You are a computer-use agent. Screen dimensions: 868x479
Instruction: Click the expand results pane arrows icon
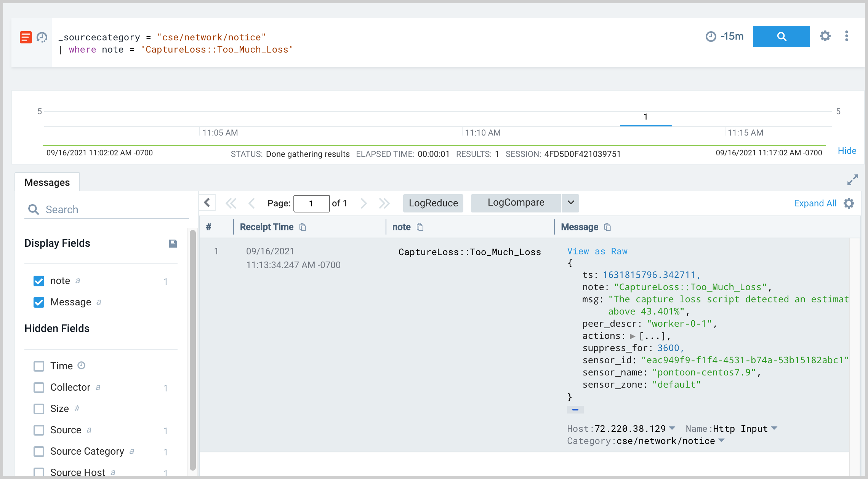[x=852, y=180]
